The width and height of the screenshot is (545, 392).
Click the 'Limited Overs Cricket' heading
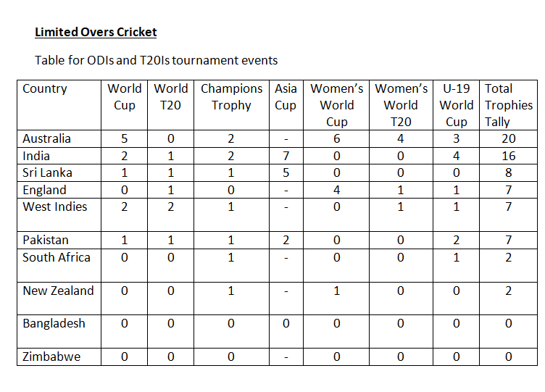point(96,32)
